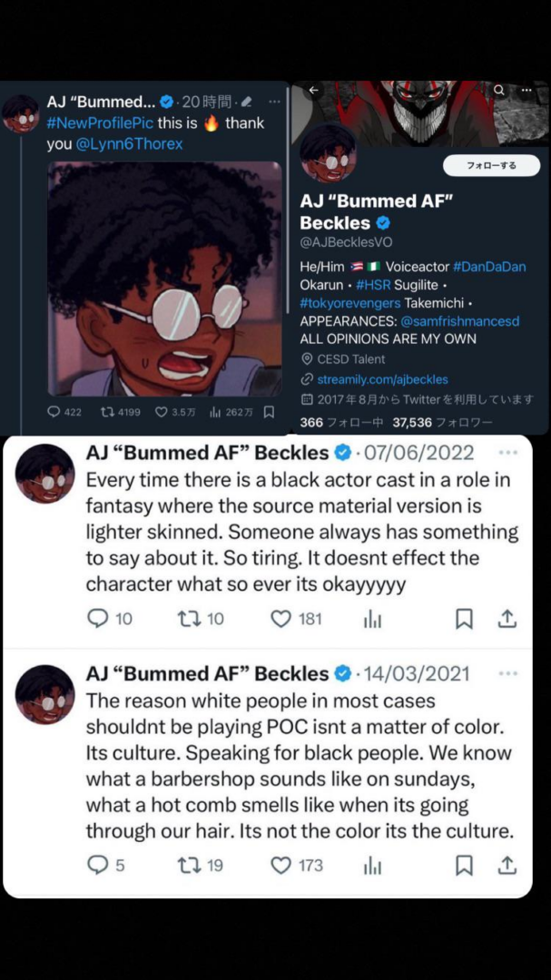551x980 pixels.
Task: Open the streamily.com/ajbeckles link
Action: point(381,379)
